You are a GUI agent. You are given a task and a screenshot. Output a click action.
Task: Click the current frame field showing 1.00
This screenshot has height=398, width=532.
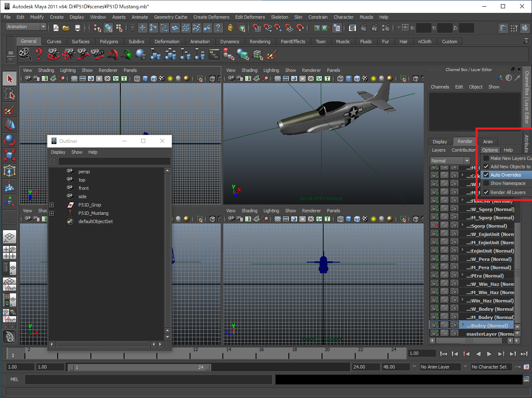coord(422,354)
